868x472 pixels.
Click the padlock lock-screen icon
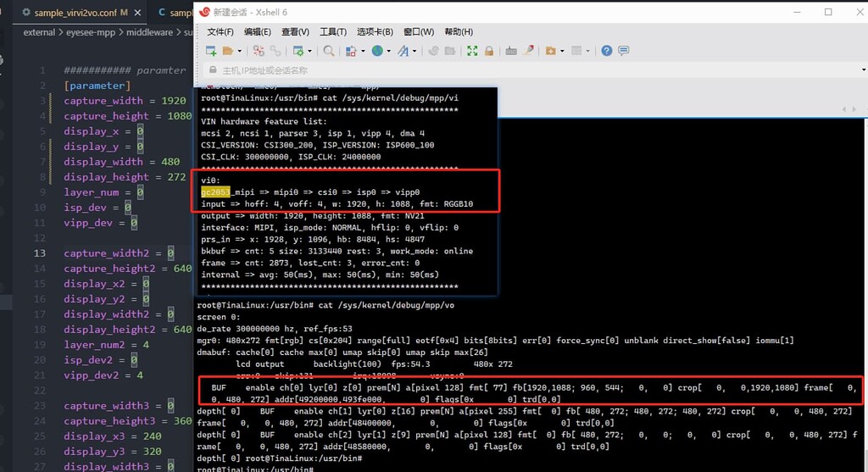pos(489,51)
